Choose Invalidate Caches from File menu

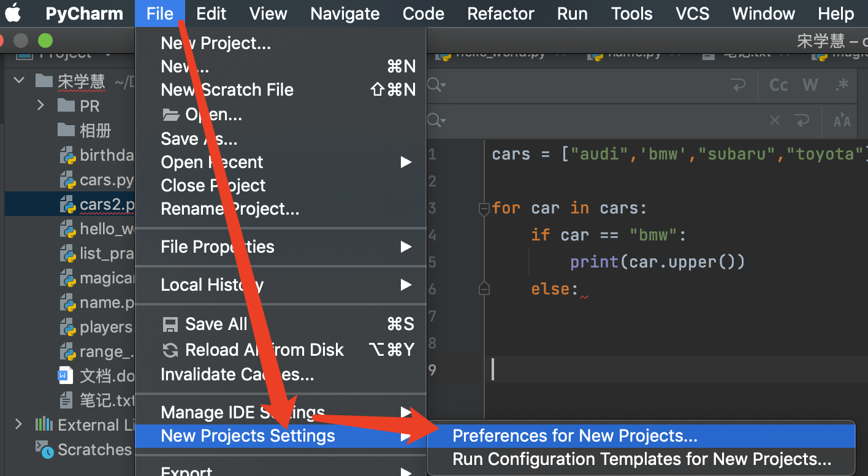coord(237,374)
